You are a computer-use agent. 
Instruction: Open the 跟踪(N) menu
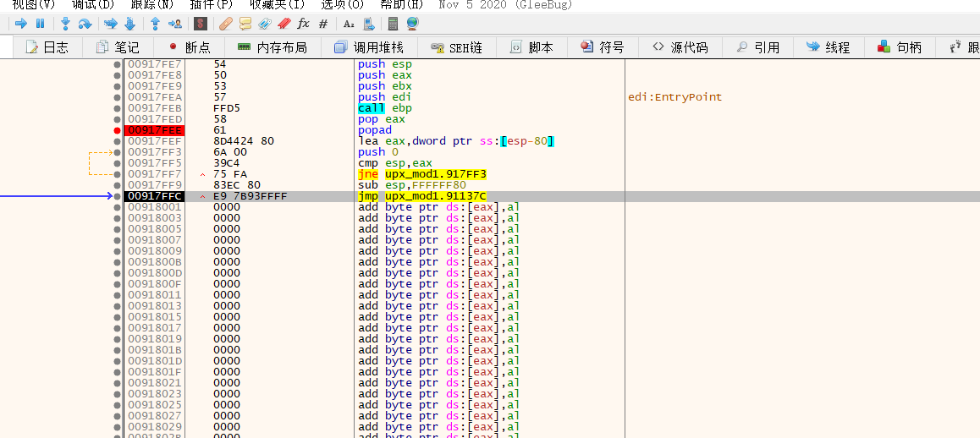coord(152,5)
